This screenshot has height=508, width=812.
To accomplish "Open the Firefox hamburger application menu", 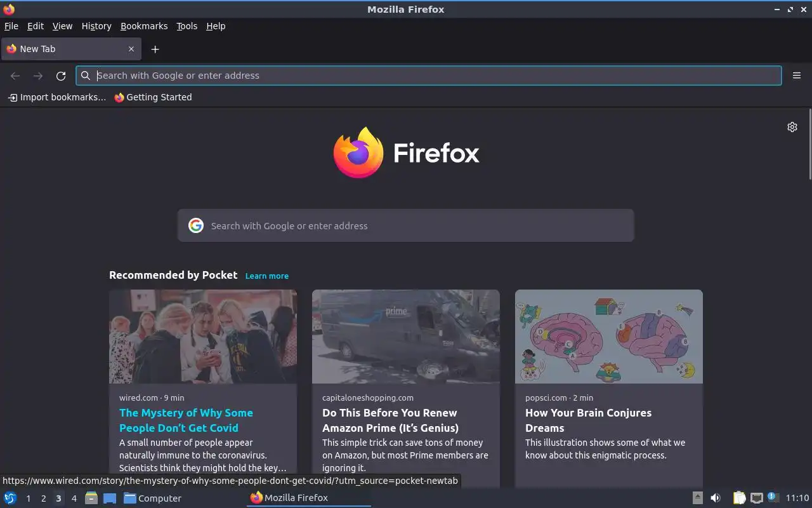I will (x=797, y=76).
